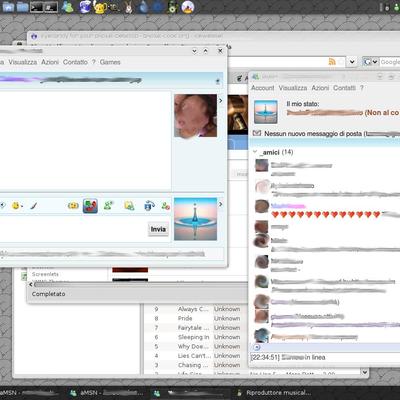Click far-left icon in chat formatting toolbar
This screenshot has width=400, height=400.
coord(2,206)
